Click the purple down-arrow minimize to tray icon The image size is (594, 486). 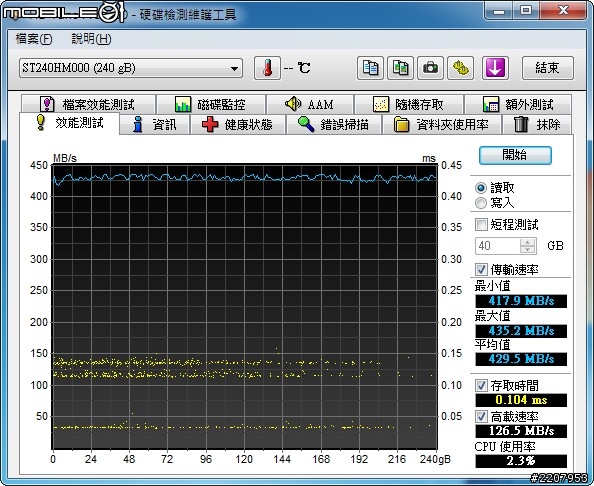[495, 68]
